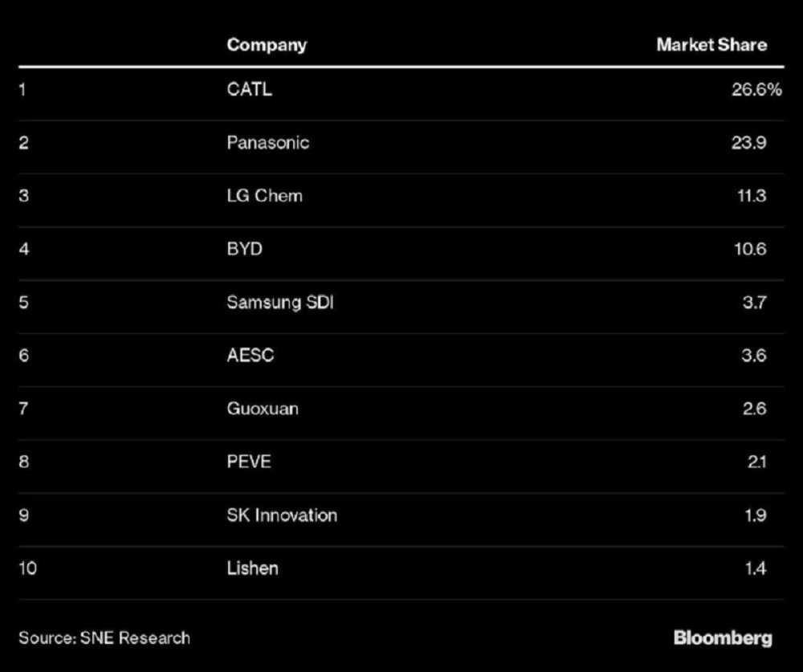Click the PEVE row label
The width and height of the screenshot is (803, 672).
(x=249, y=462)
